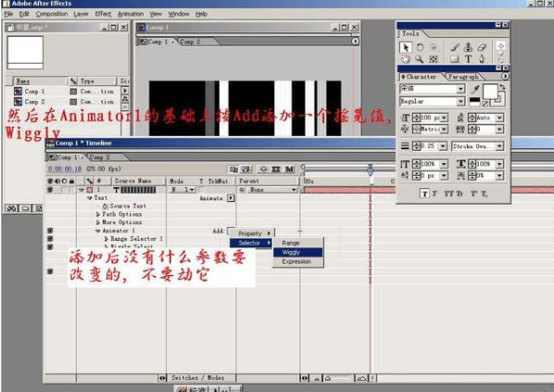The width and height of the screenshot is (554, 392).
Task: Select the Type tool in Tools
Action: 468,59
